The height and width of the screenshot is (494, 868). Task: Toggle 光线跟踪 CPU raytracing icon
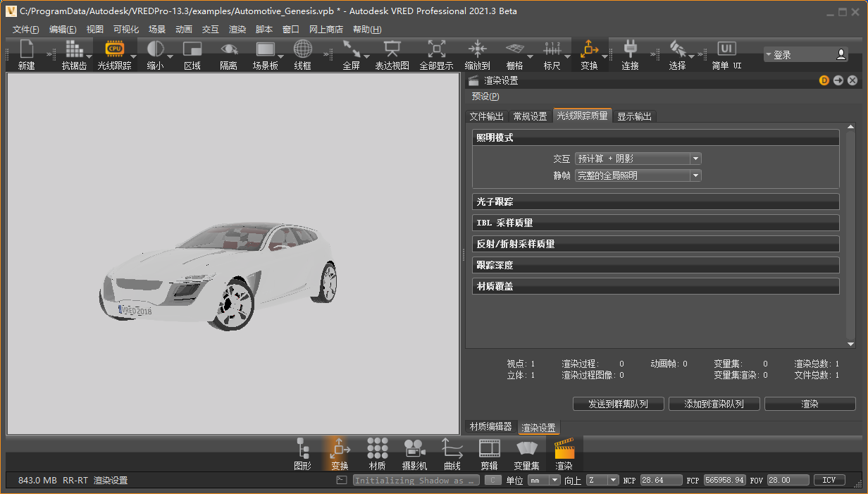114,49
